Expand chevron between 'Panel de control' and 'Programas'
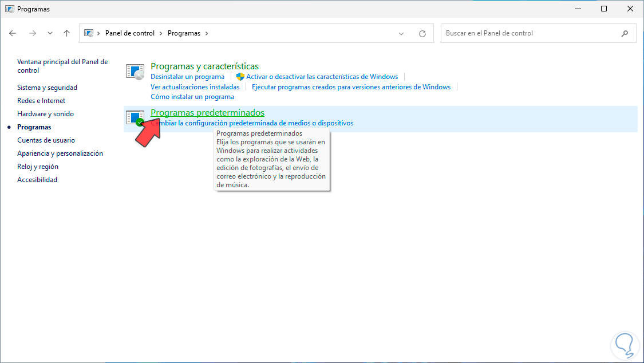Image resolution: width=644 pixels, height=363 pixels. [x=161, y=33]
